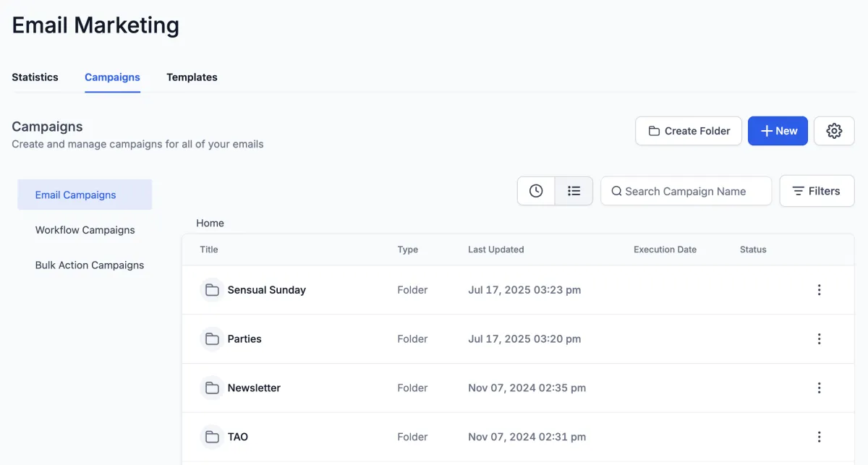Open the campaign settings gear icon
The width and height of the screenshot is (868, 465).
click(834, 131)
